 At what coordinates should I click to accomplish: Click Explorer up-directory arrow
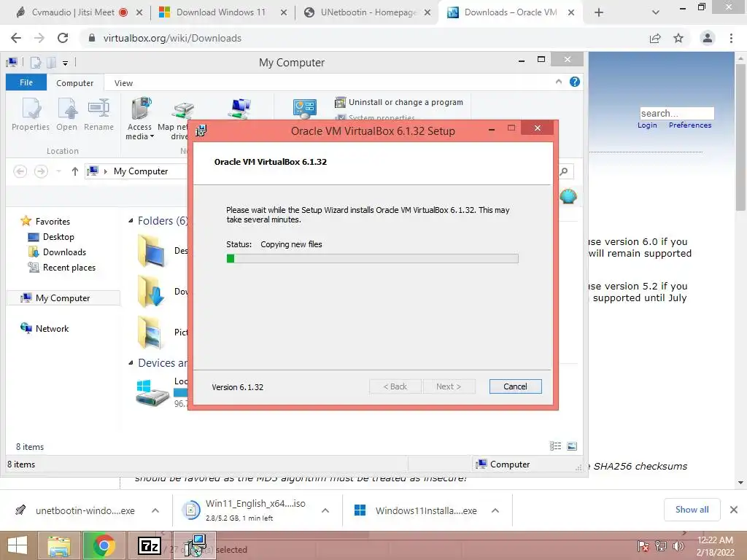[x=75, y=171]
